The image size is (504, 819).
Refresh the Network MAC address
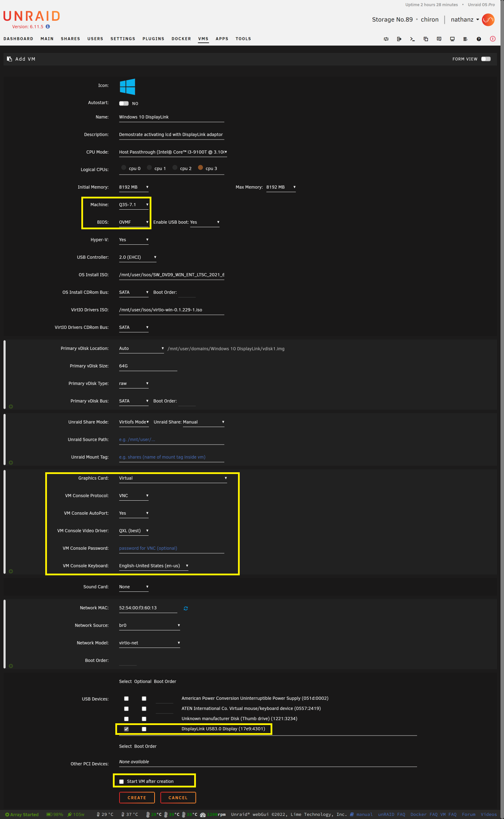186,608
